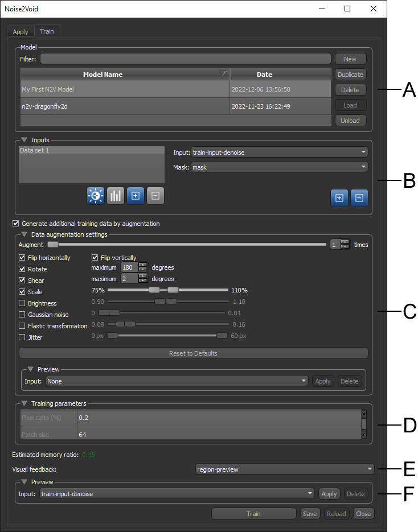Disable the Flip vertically checkbox
This screenshot has height=532, width=418.
coord(95,258)
